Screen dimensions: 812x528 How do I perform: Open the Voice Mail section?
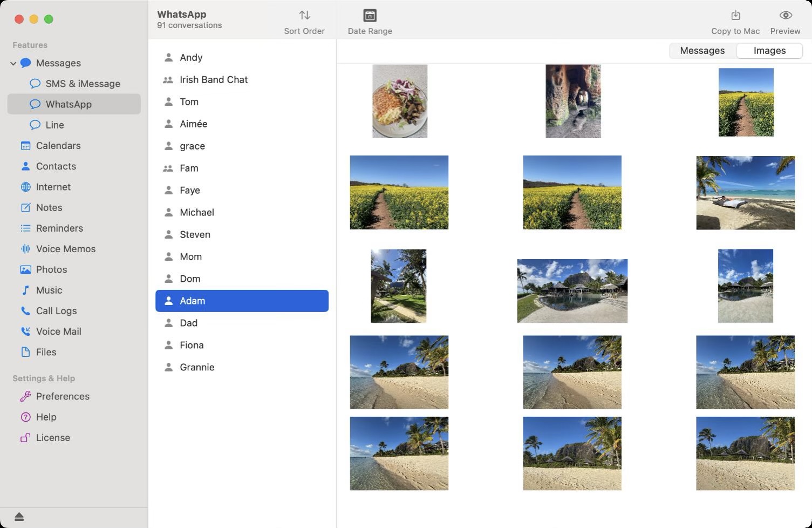click(58, 331)
